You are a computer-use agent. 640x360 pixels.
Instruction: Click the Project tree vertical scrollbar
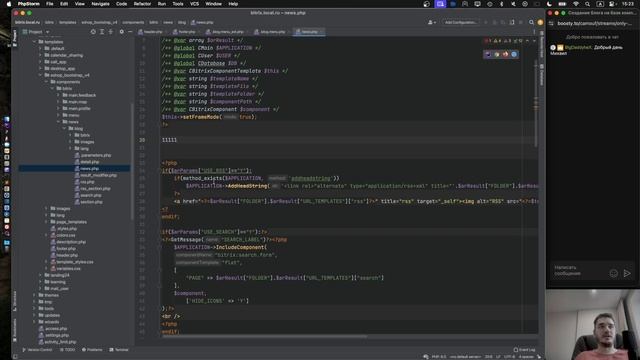132,161
